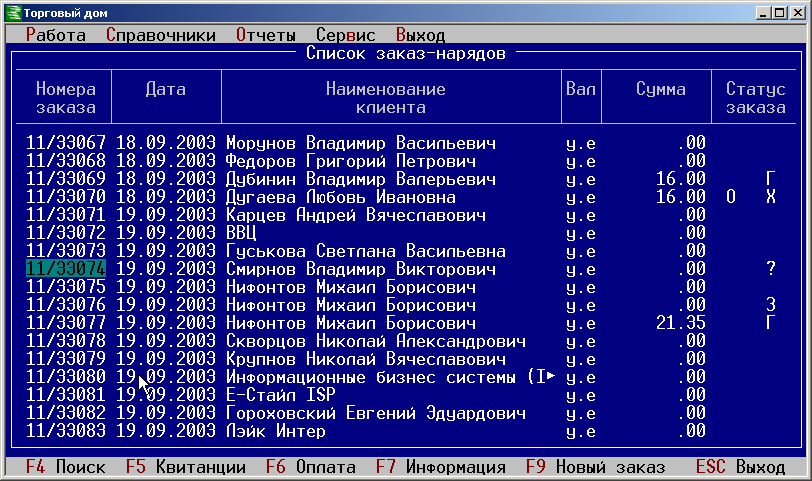
Task: Click F7 Информация in bottom bar
Action: coord(441,467)
